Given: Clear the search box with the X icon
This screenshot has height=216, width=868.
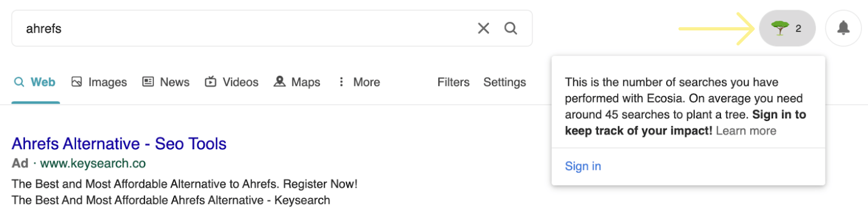Looking at the screenshot, I should point(483,28).
